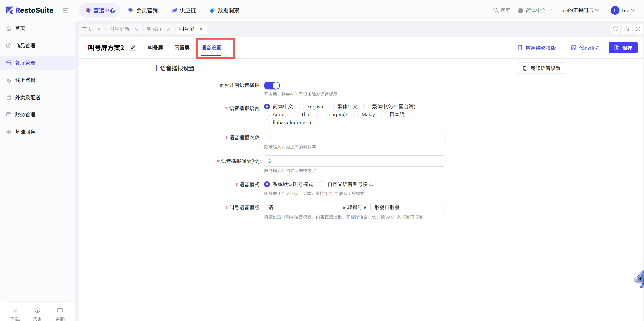Select the 日本語 language radio option
This screenshot has height=321, width=644.
pyautogui.click(x=384, y=114)
